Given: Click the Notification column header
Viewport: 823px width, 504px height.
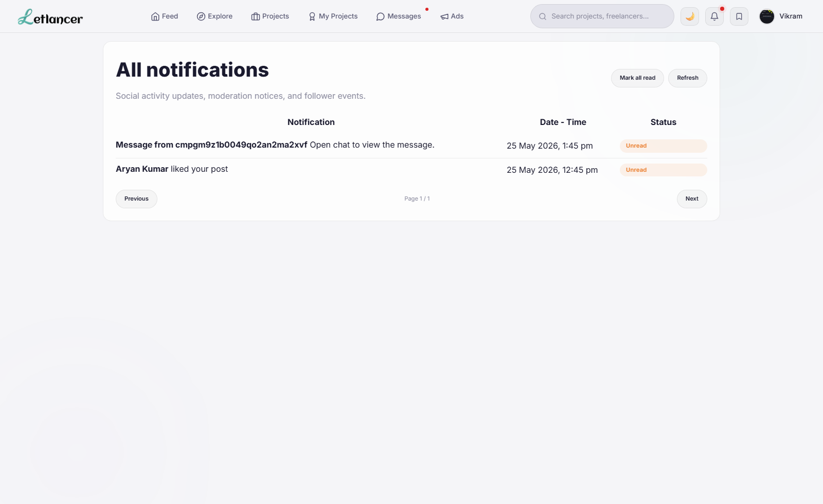Looking at the screenshot, I should coord(311,122).
